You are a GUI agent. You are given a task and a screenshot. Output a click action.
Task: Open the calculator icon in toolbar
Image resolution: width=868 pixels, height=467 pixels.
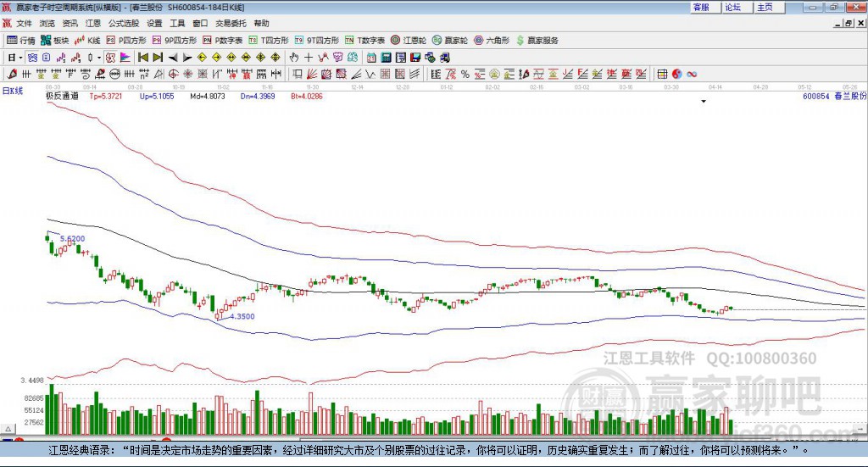386,58
